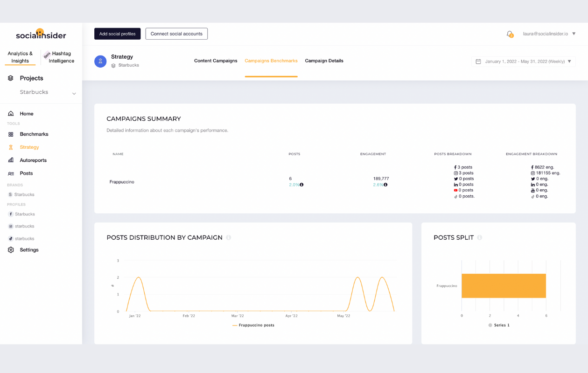Select the Campaigns Benchmarks tab
Viewport: 588px width, 373px height.
point(271,61)
